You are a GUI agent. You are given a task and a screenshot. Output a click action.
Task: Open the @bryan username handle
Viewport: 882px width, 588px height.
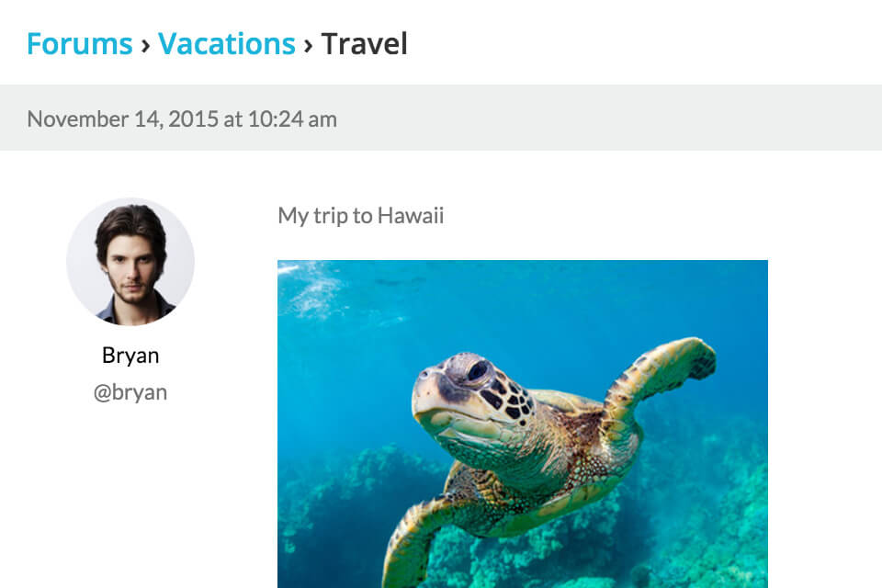point(130,392)
